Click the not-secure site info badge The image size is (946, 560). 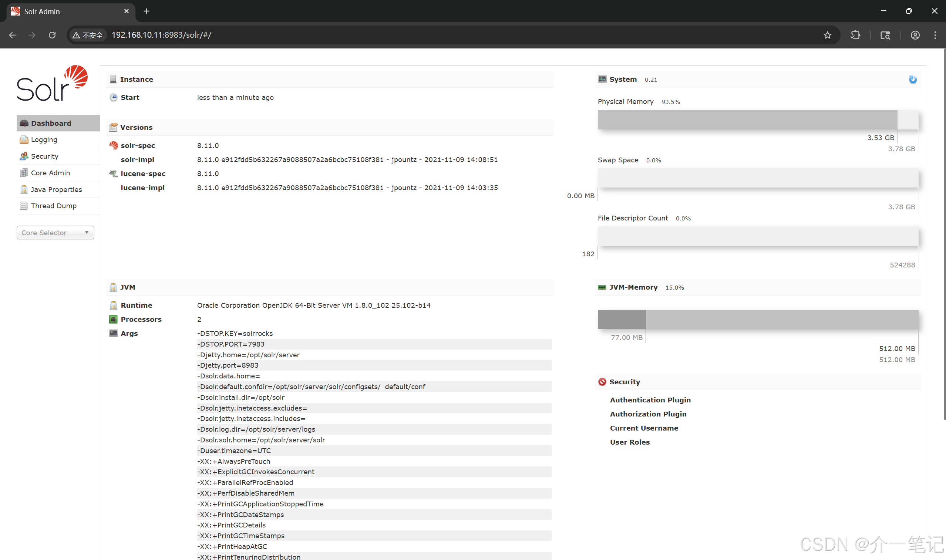(88, 35)
